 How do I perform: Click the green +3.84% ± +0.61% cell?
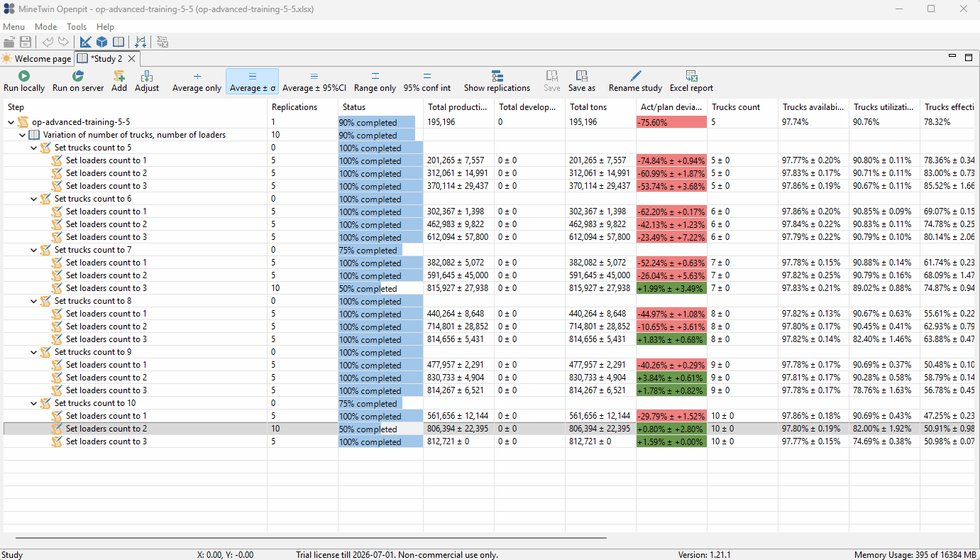(x=671, y=378)
